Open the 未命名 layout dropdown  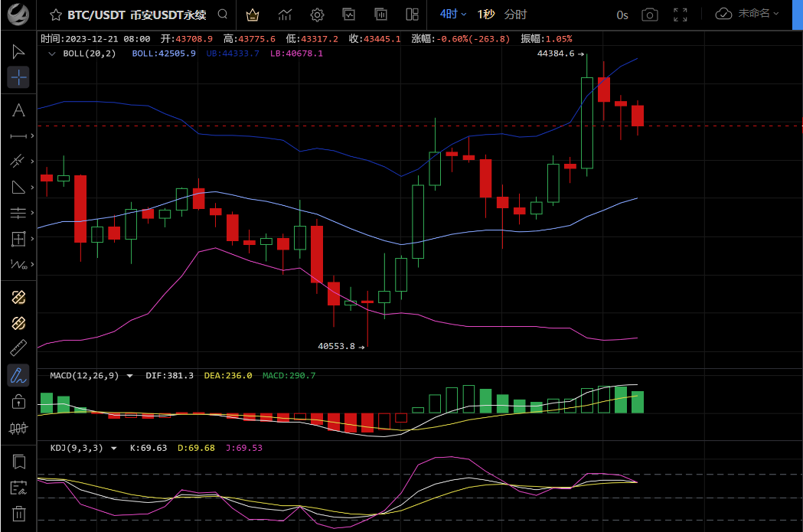759,14
